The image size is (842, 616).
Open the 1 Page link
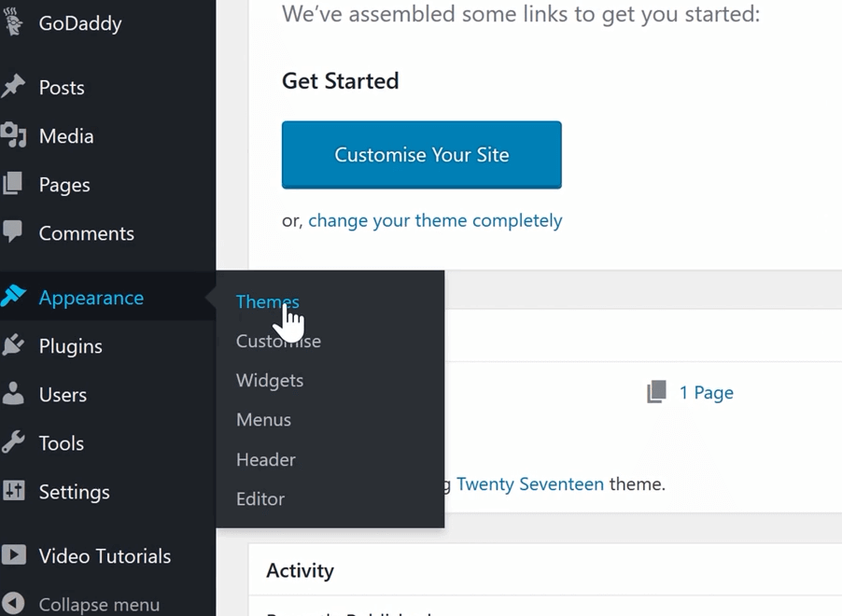coord(706,393)
